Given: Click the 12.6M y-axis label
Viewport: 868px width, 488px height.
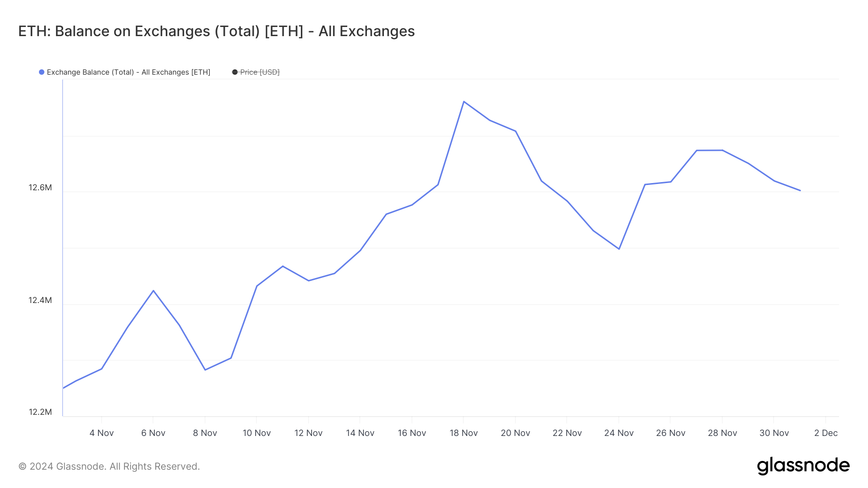Looking at the screenshot, I should click(x=40, y=187).
